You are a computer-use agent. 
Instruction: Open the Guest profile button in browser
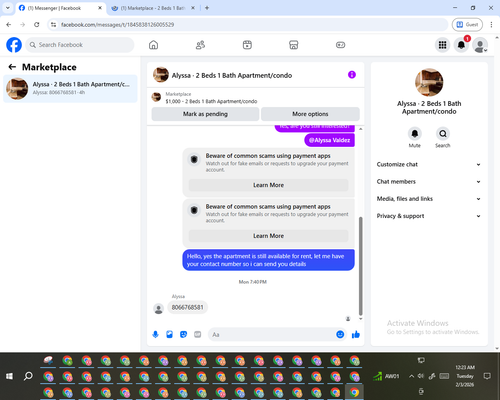[x=467, y=24]
